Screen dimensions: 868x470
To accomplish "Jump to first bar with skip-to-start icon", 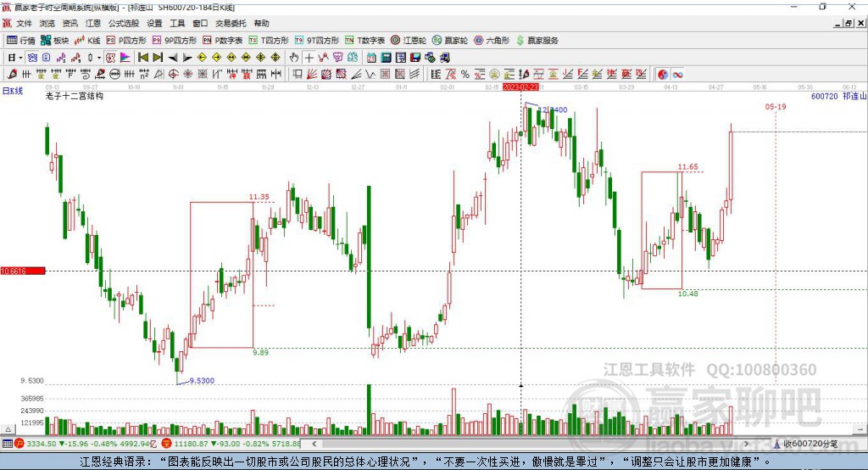I will [x=142, y=58].
